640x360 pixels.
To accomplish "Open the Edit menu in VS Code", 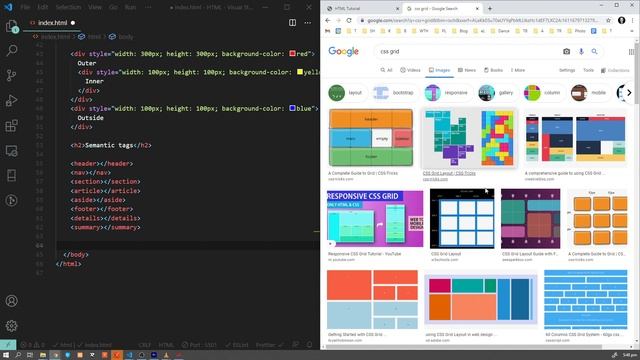I will click(x=42, y=7).
